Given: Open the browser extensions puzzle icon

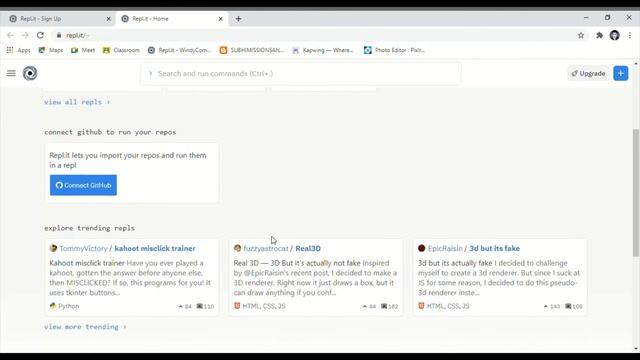Looking at the screenshot, I should [x=599, y=36].
